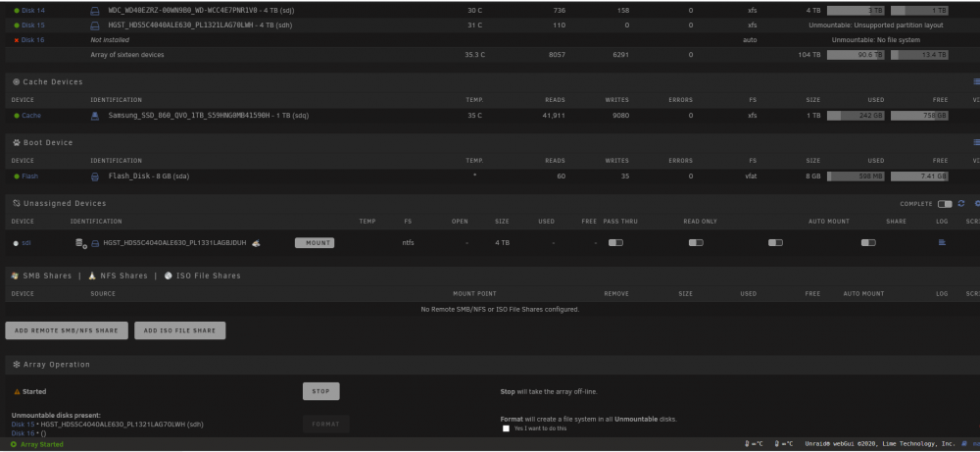Image resolution: width=980 pixels, height=452 pixels.
Task: Click the warning triangle beside Started status
Action: [x=17, y=392]
